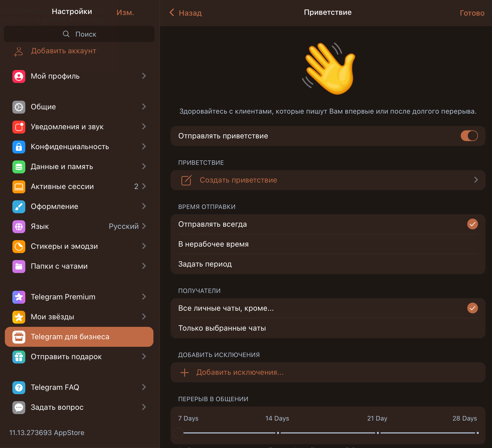Click the compose icon next to Создать приветствие

tap(186, 180)
